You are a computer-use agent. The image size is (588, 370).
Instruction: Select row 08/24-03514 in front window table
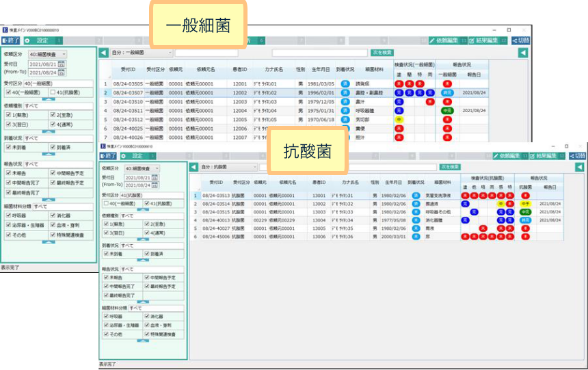point(219,203)
